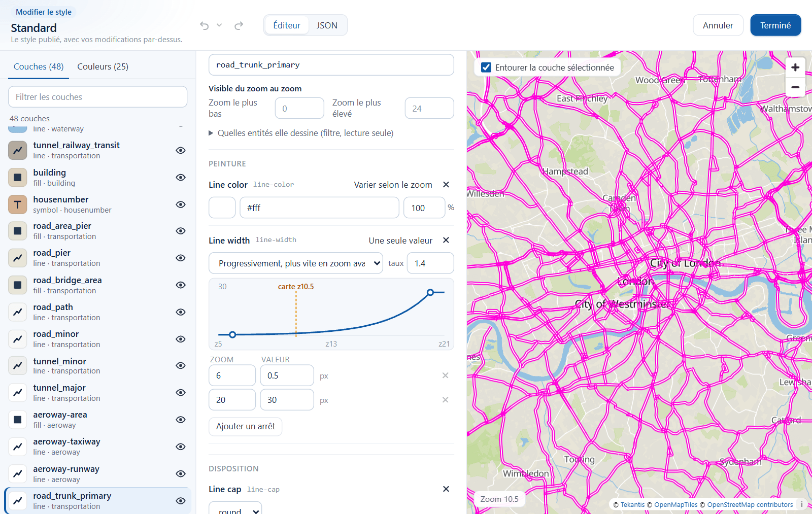This screenshot has height=514, width=812.
Task: Click the Filtrer les couches field
Action: point(98,97)
